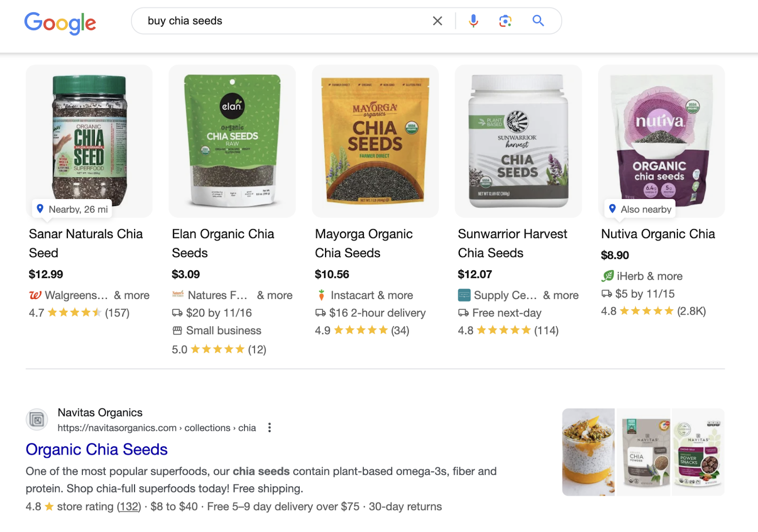Open the three-dot menu beside Navitas Organics
Image resolution: width=758 pixels, height=532 pixels.
coord(269,427)
